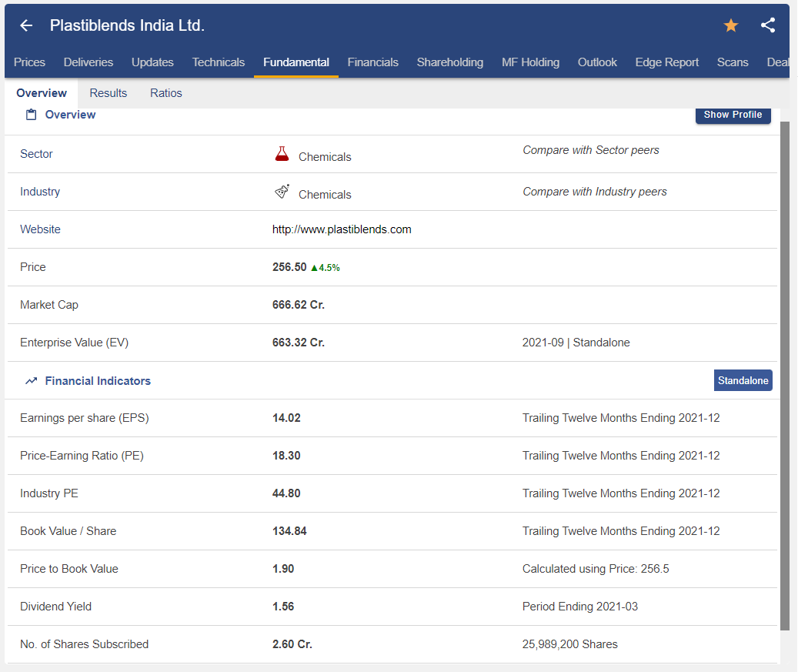Click the Price-Earning Ratio (PE) label
Viewport: 798px width, 672px height.
[82, 456]
